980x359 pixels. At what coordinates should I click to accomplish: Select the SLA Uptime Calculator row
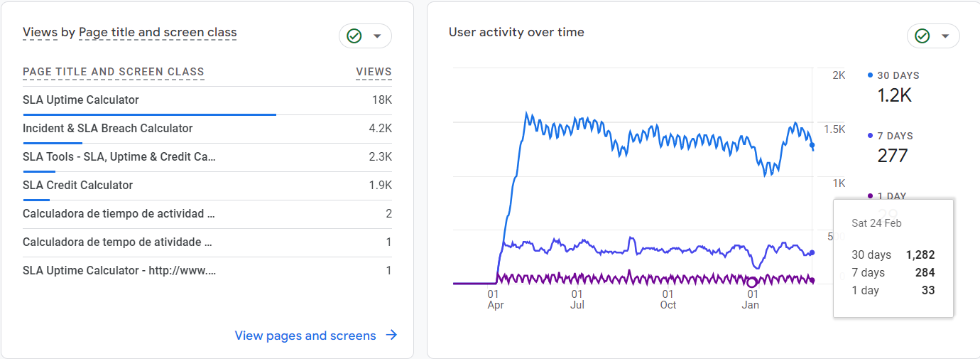click(81, 100)
